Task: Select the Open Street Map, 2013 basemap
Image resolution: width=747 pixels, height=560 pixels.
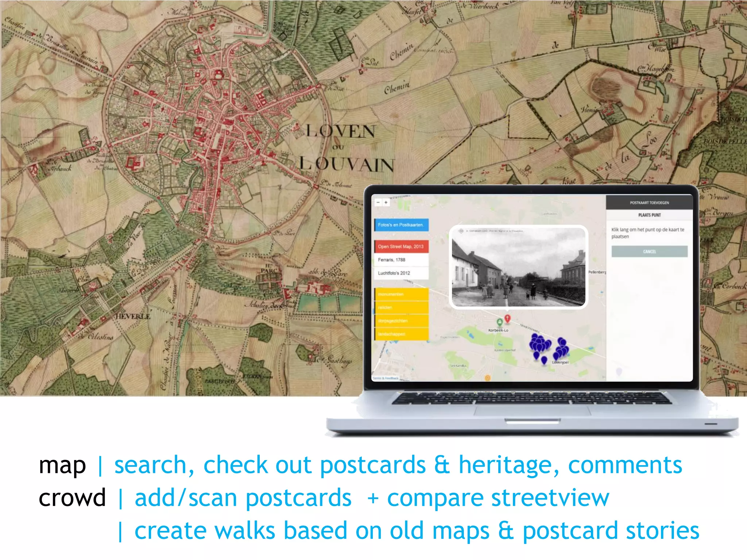Action: [x=402, y=246]
